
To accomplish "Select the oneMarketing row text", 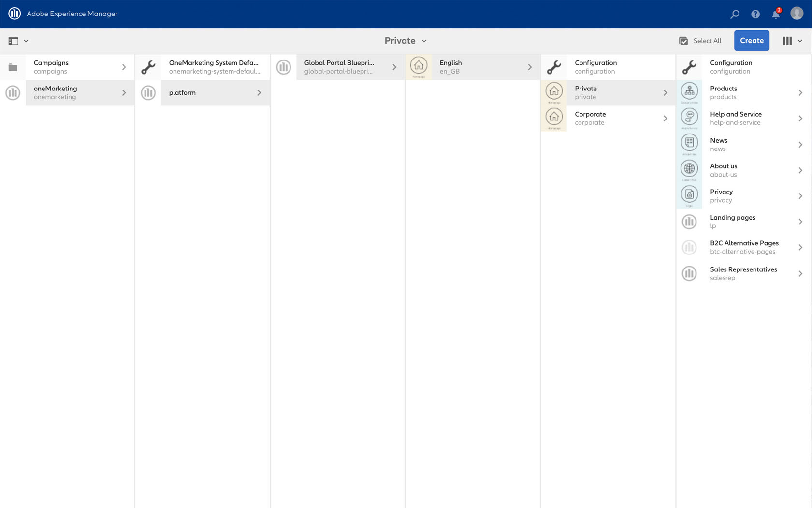I will pos(56,93).
